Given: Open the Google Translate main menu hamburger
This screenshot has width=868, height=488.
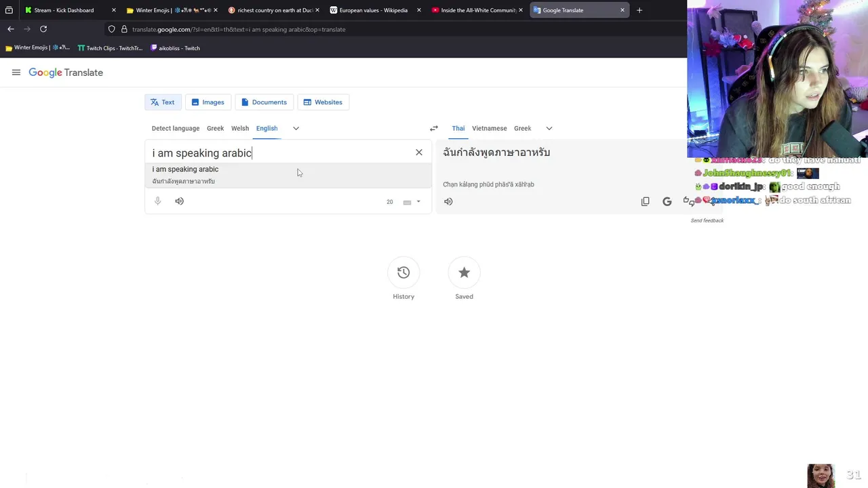Looking at the screenshot, I should coord(16,73).
